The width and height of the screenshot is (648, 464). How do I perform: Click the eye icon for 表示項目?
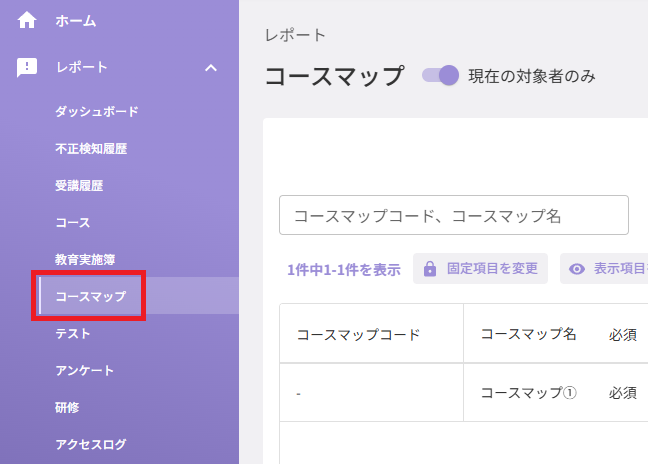point(577,269)
